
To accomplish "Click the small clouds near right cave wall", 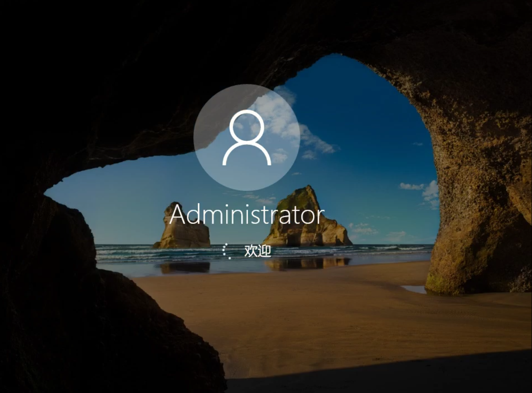I will click(421, 193).
